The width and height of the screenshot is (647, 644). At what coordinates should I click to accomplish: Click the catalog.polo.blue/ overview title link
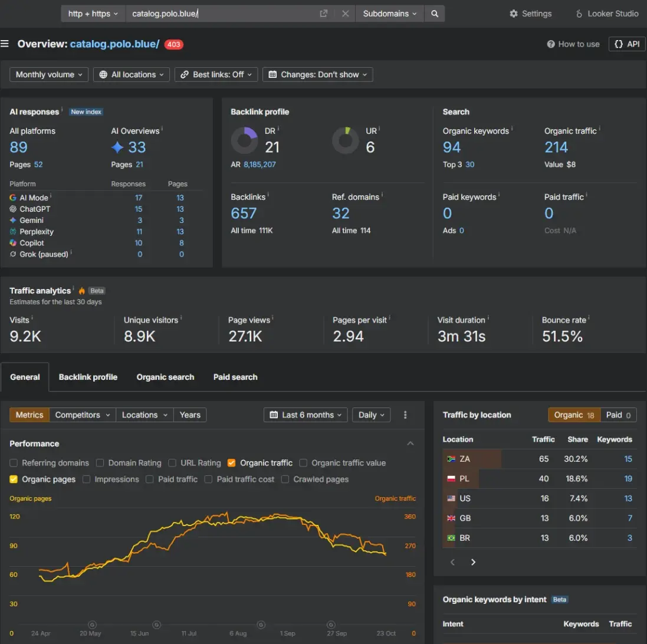tap(114, 44)
